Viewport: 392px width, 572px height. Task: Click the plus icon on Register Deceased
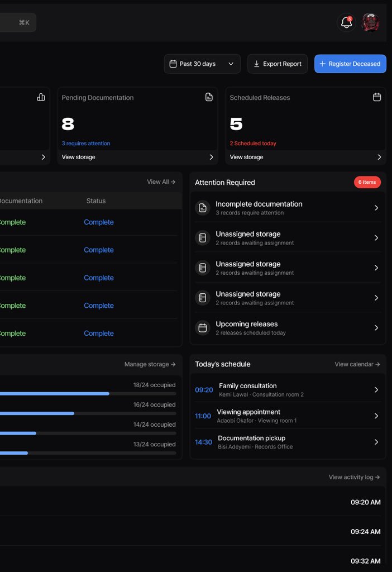tap(322, 64)
